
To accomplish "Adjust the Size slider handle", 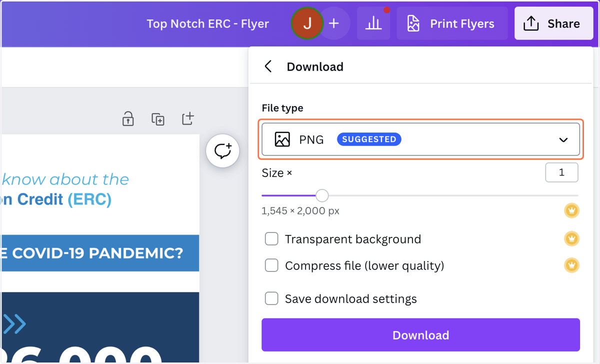I will coord(322,195).
